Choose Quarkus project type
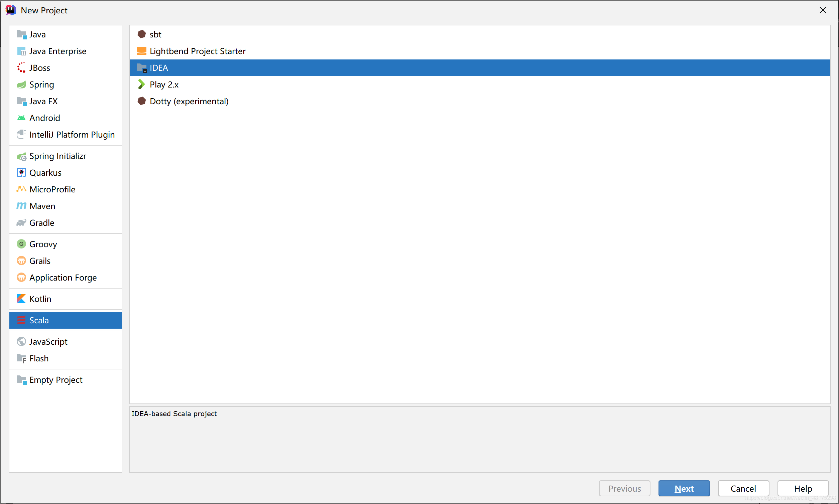The height and width of the screenshot is (504, 839). 66,173
